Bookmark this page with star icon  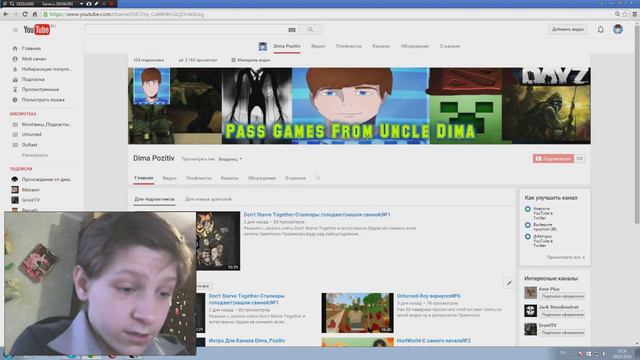tap(624, 14)
